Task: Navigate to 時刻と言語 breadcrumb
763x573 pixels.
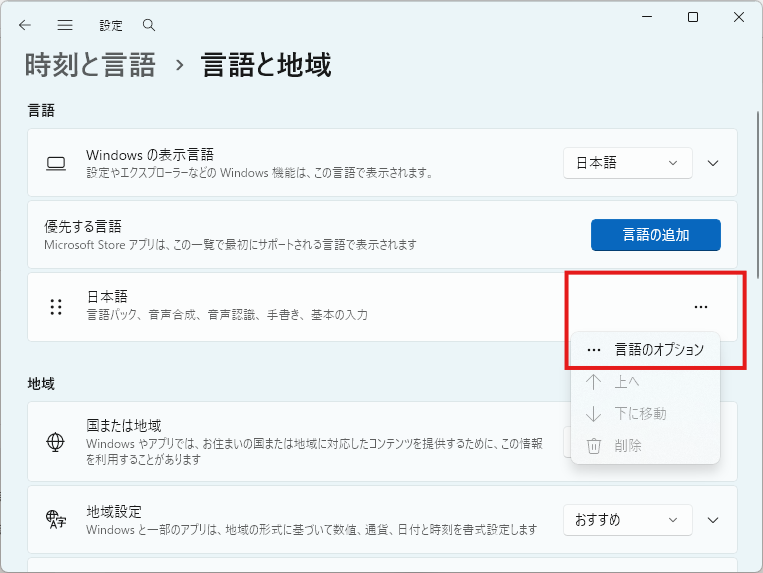Action: coord(90,65)
